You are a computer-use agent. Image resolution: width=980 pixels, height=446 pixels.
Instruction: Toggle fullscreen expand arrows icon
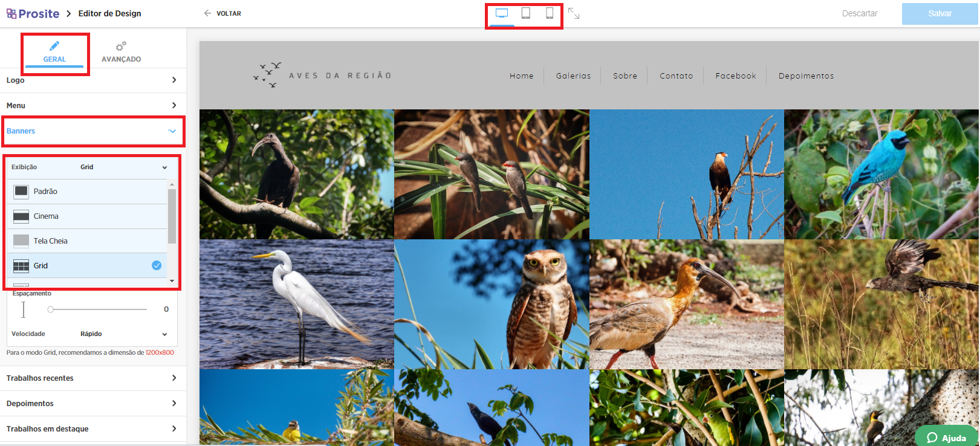(574, 13)
